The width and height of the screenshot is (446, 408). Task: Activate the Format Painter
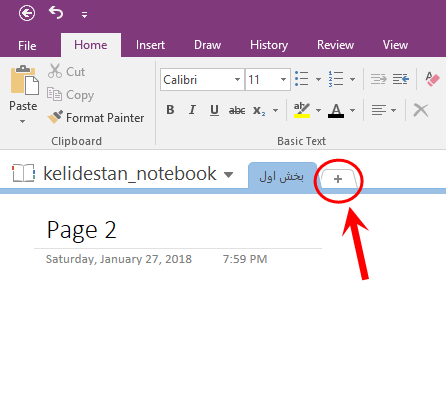coord(96,118)
